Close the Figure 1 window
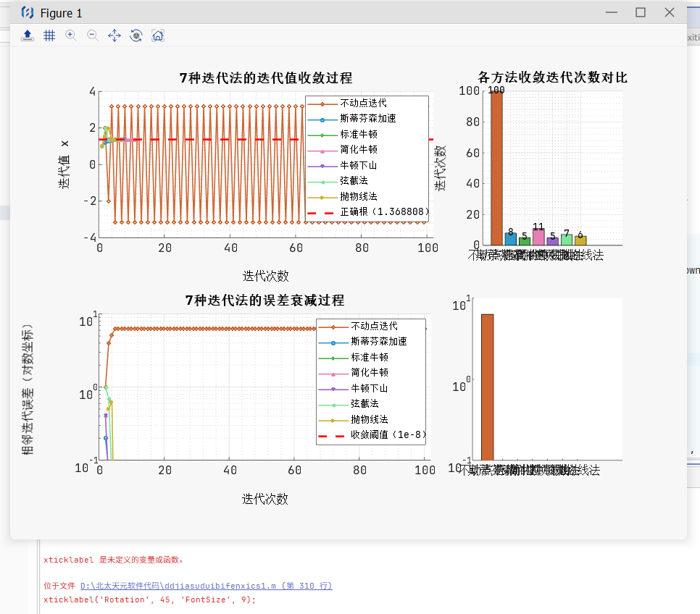The image size is (700, 614). [670, 12]
